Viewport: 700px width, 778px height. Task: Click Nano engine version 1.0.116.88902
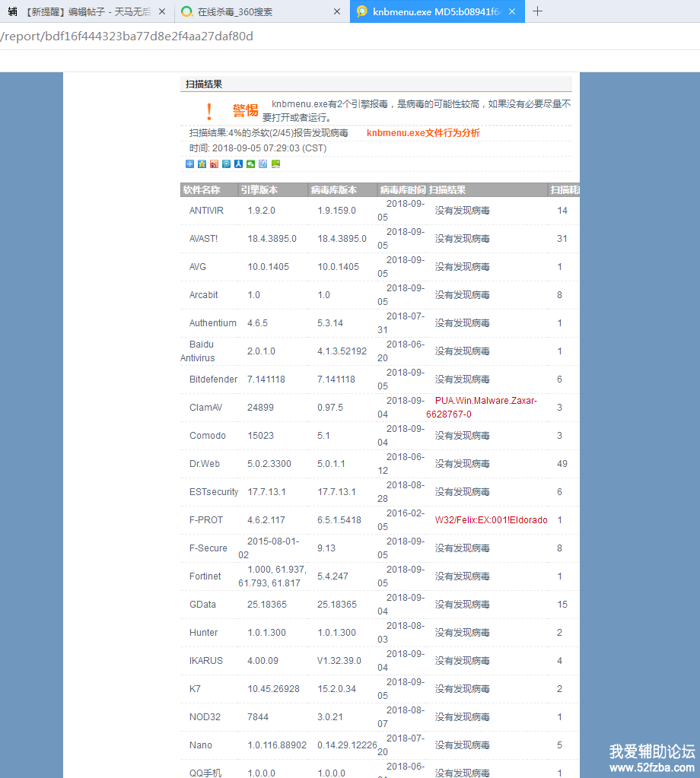click(x=277, y=745)
